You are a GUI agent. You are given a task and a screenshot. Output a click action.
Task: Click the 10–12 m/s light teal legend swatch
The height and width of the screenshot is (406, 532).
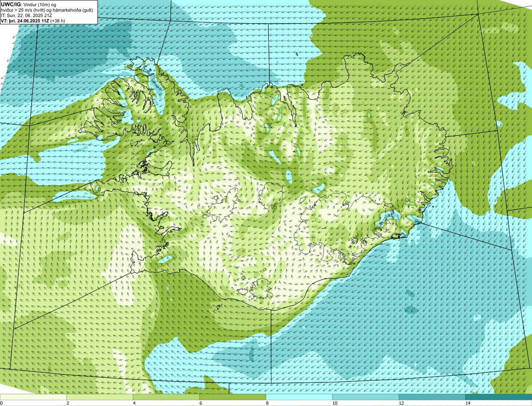366,397
